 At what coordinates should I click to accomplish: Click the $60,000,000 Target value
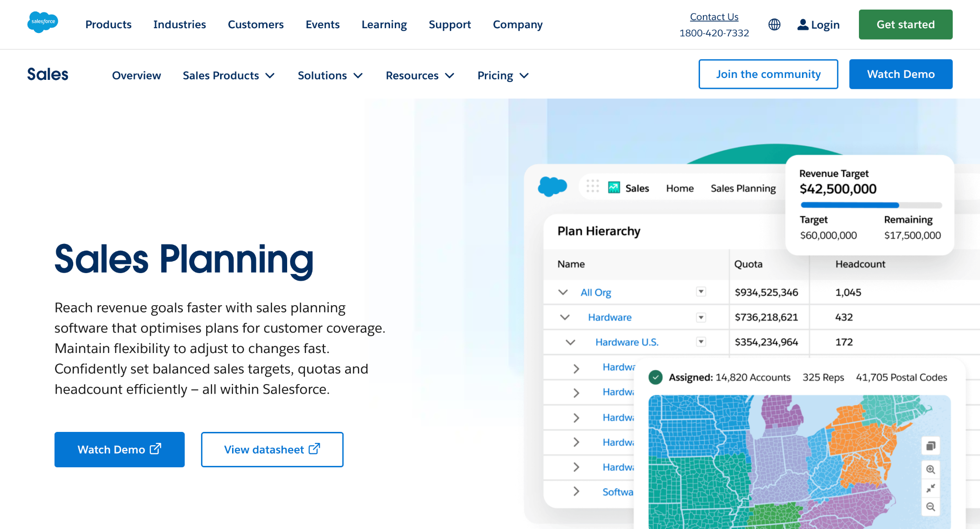pos(828,235)
